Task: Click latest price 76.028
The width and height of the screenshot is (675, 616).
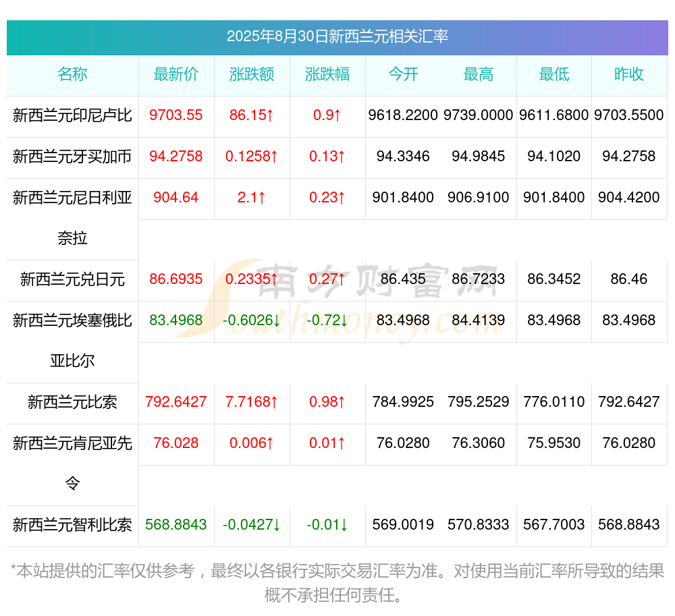Action: (175, 443)
